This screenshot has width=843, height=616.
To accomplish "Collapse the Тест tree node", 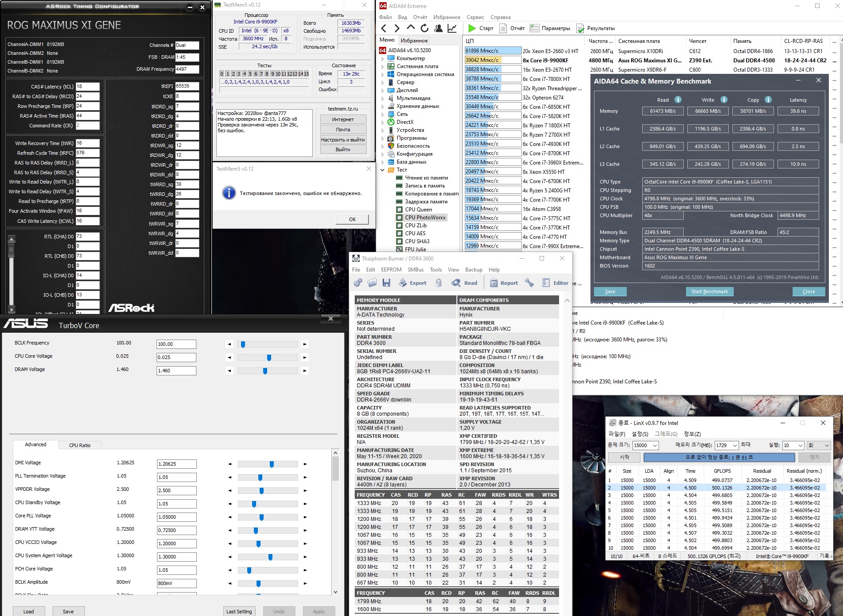I will click(x=383, y=170).
